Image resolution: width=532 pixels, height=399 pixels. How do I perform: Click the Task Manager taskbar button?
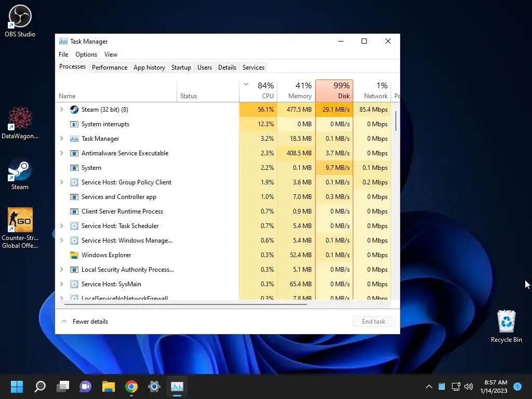[x=177, y=387]
